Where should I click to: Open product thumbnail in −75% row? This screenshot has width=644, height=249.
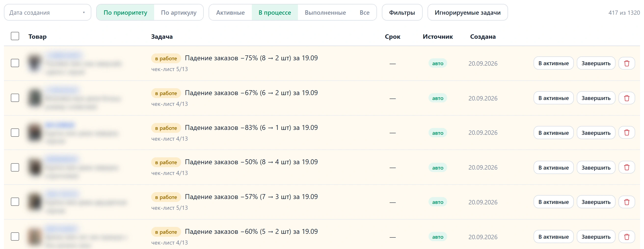(x=35, y=63)
